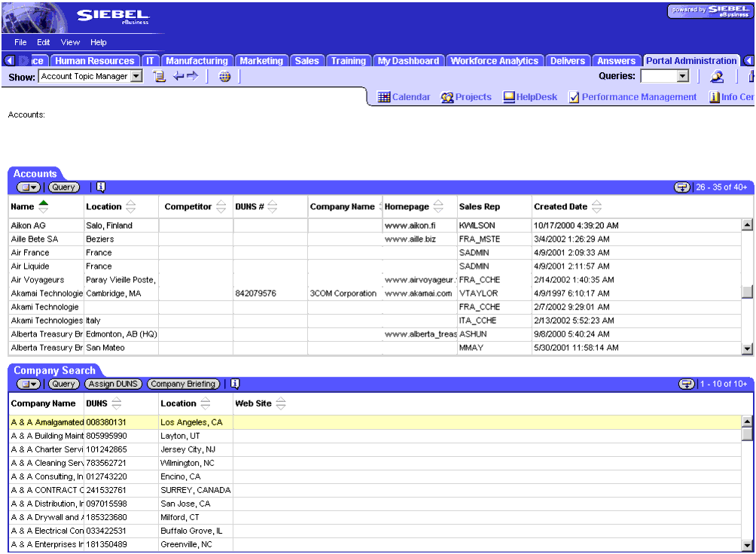Screen dimensions: 756x554
Task: Switch to Portal Administration tab
Action: (691, 61)
